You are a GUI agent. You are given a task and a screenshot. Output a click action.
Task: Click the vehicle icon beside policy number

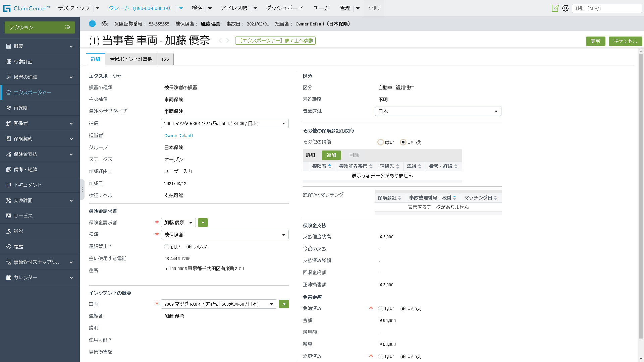tap(105, 24)
